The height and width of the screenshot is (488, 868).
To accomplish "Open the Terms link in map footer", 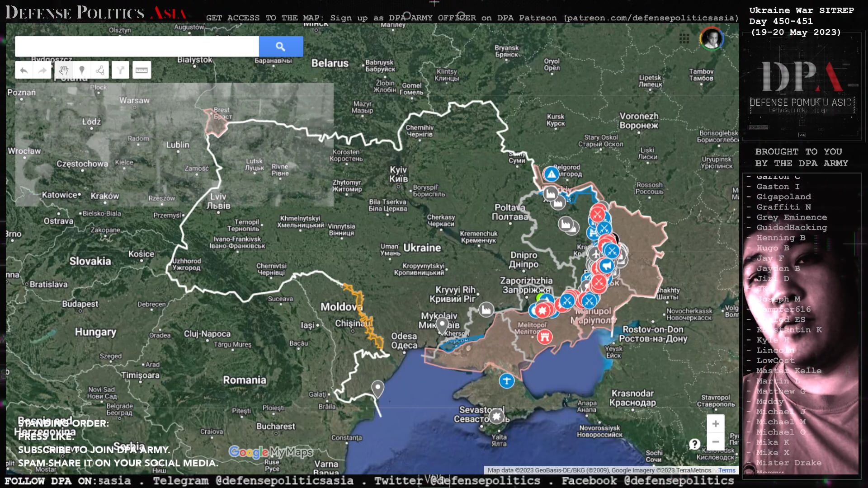I will [727, 470].
